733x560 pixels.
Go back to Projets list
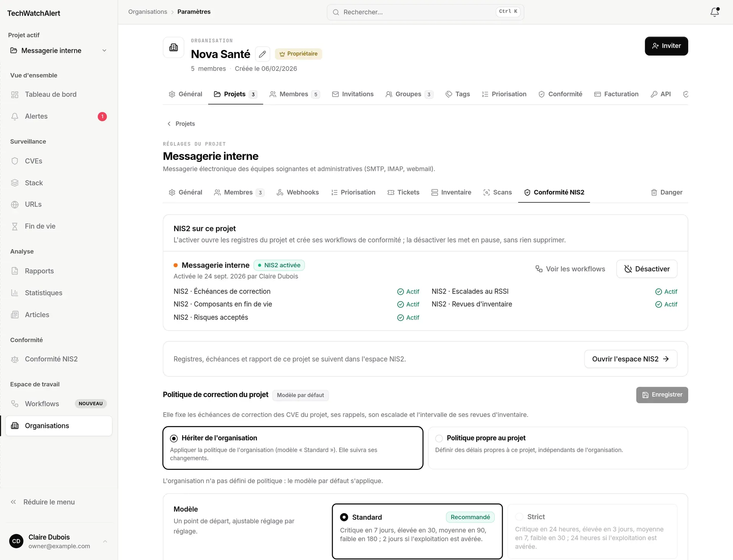tap(181, 124)
